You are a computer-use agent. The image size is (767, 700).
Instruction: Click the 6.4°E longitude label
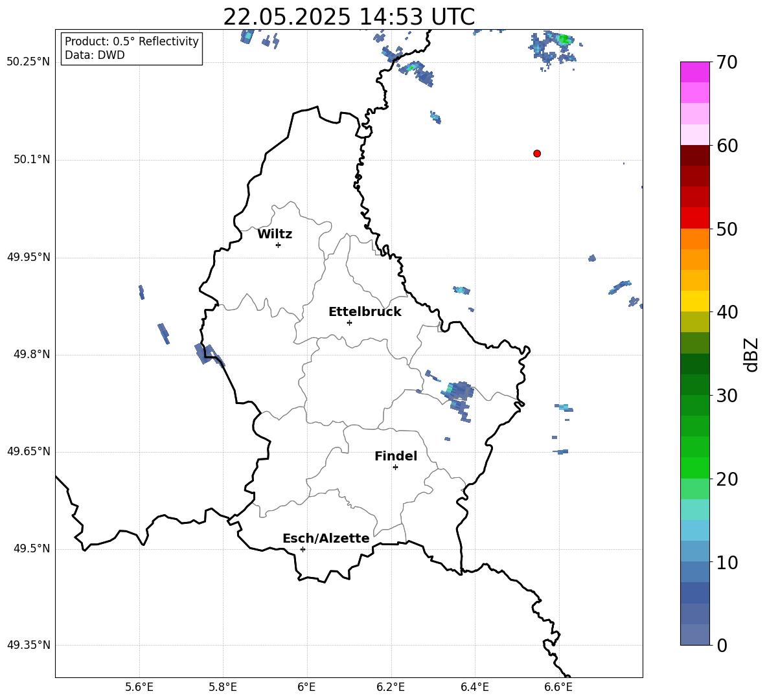click(475, 688)
